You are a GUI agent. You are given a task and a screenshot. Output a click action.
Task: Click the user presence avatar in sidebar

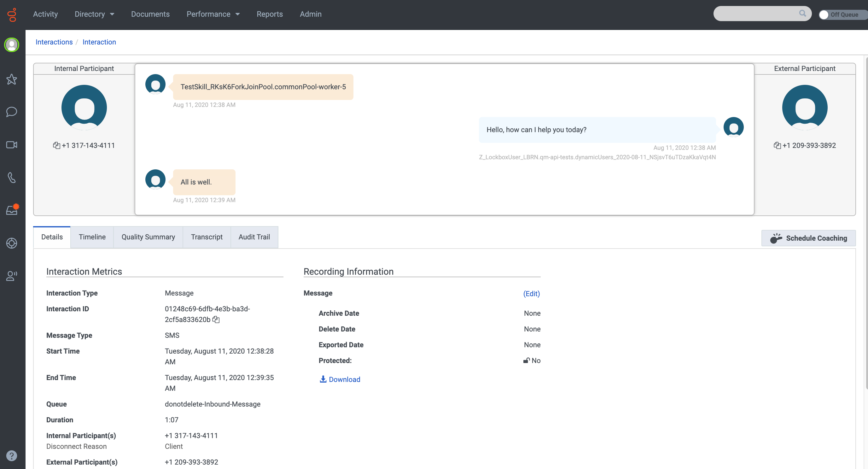(x=12, y=44)
